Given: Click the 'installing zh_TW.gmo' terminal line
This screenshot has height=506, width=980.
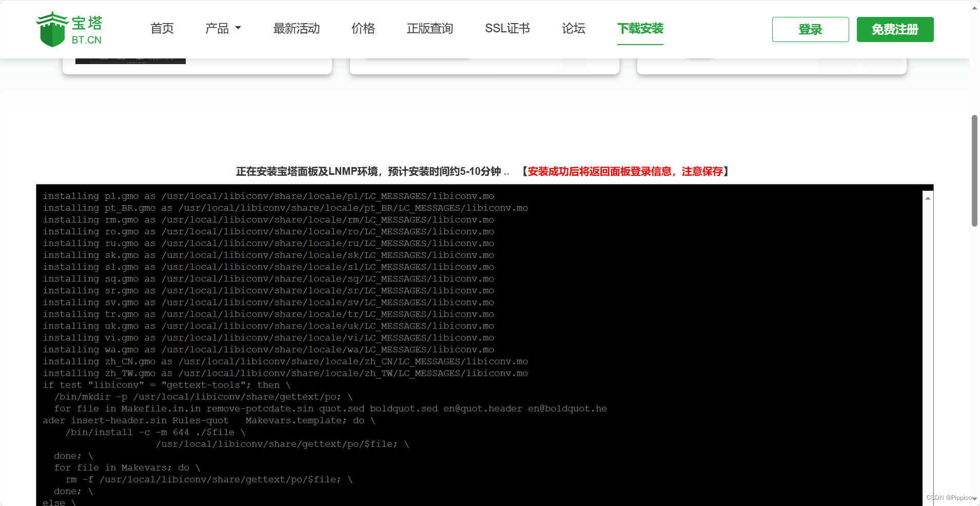Looking at the screenshot, I should tap(285, 373).
